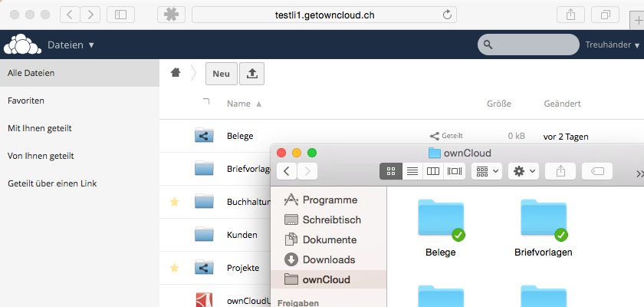Screen dimensions: 644x307
Task: Click the Kunden folder icon in web list
Action: tap(204, 234)
